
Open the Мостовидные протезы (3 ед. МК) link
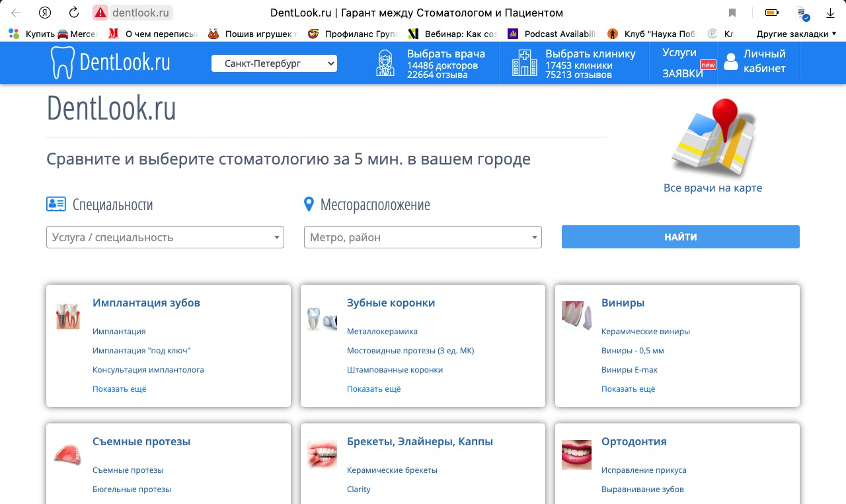411,351
